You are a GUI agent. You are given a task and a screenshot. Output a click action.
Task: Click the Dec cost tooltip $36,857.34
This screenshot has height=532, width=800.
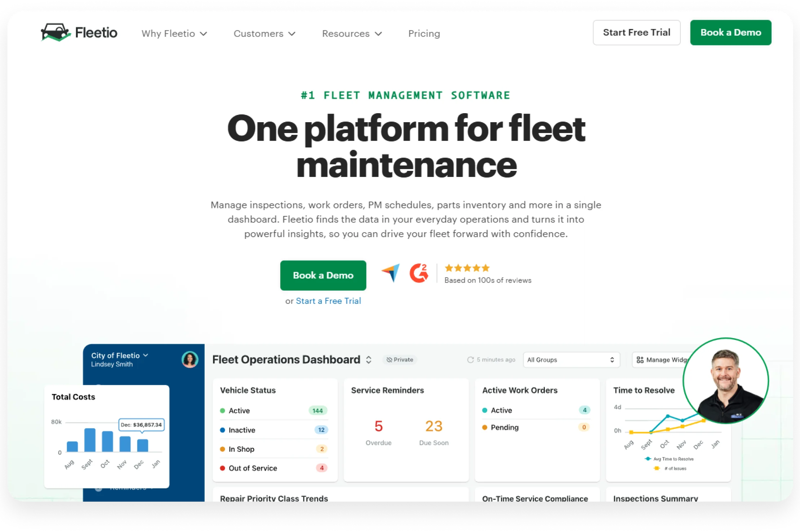141,425
